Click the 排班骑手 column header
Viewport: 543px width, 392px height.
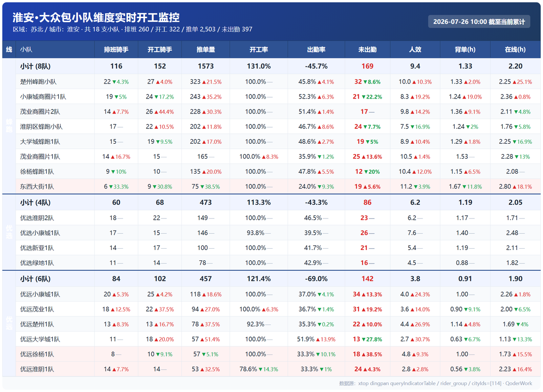pos(116,49)
